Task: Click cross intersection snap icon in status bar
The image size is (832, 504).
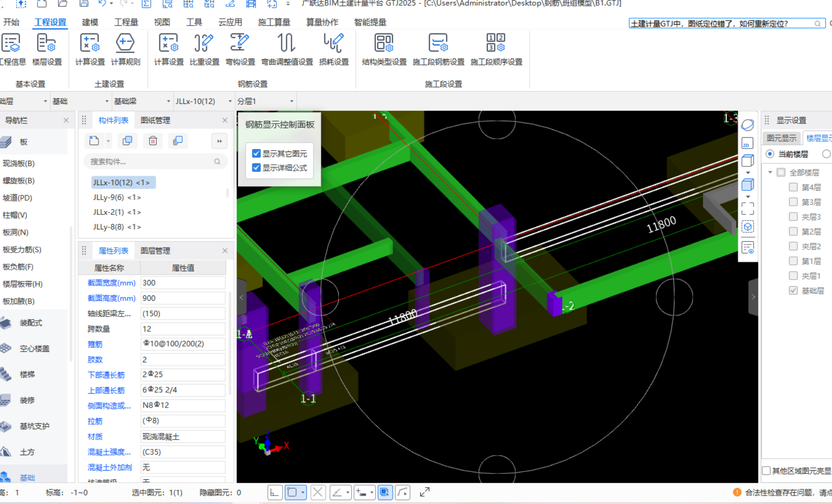Action: tap(318, 492)
